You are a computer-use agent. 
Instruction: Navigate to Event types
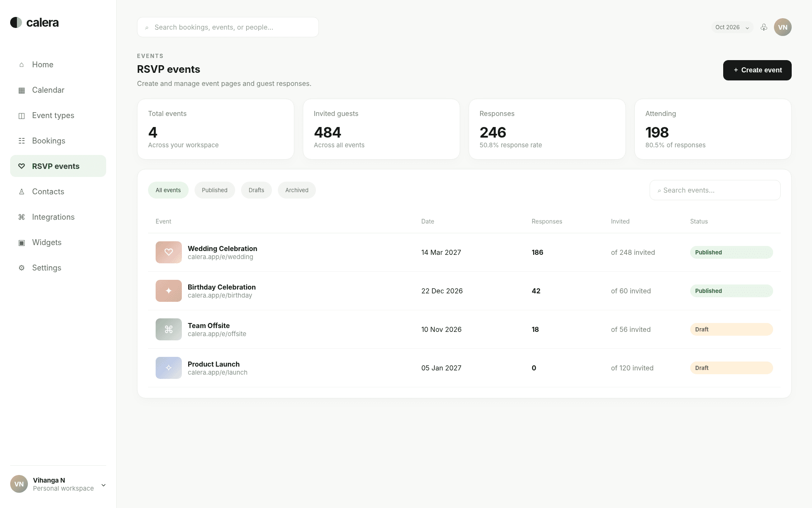pos(58,116)
